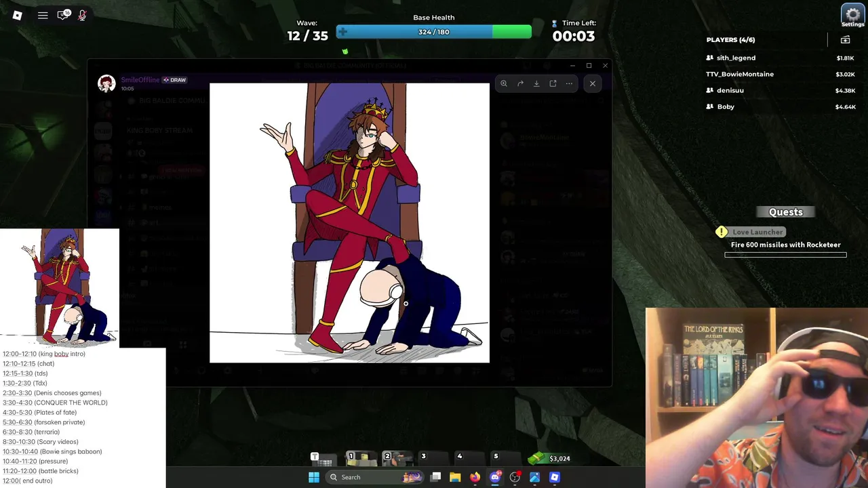Click the DRAW server tag badge
This screenshot has width=868, height=488.
click(x=174, y=80)
